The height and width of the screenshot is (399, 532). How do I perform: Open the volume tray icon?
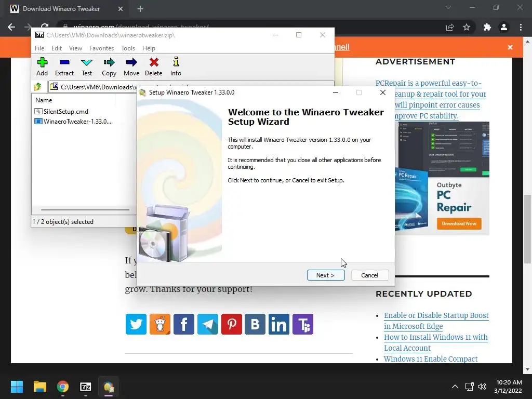click(x=482, y=387)
